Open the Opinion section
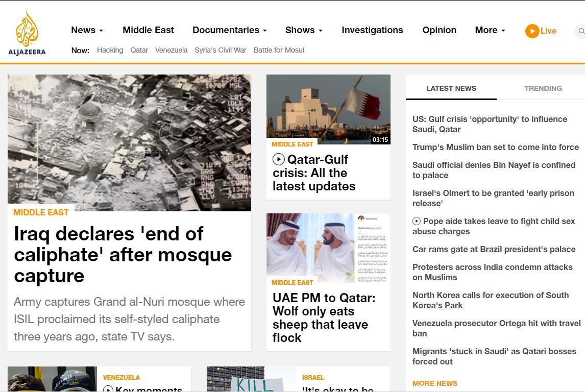 [439, 30]
